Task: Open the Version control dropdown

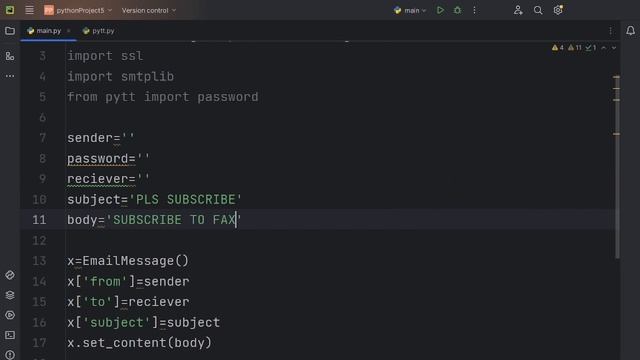Action: 149,10
